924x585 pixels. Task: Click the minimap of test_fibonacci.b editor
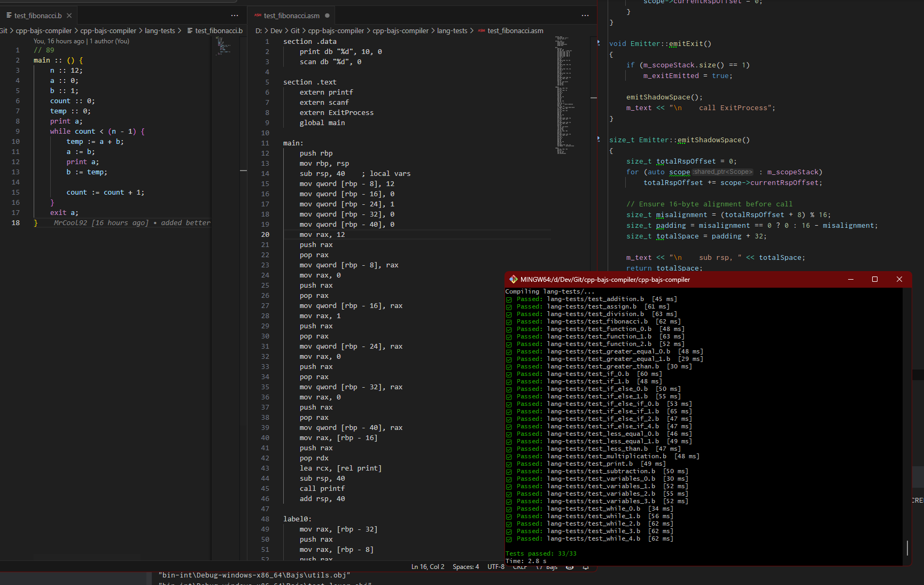point(224,47)
